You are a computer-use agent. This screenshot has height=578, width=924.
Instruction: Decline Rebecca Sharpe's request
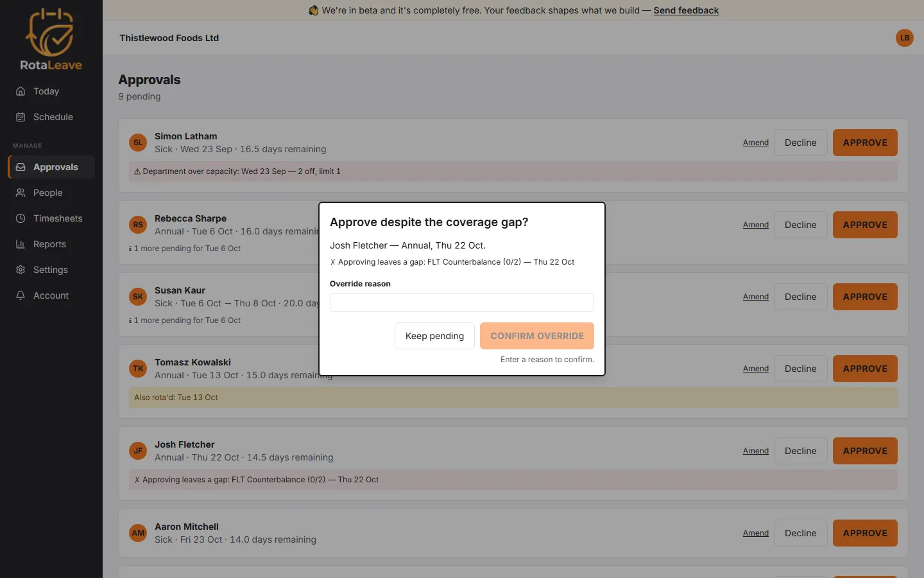(x=801, y=225)
